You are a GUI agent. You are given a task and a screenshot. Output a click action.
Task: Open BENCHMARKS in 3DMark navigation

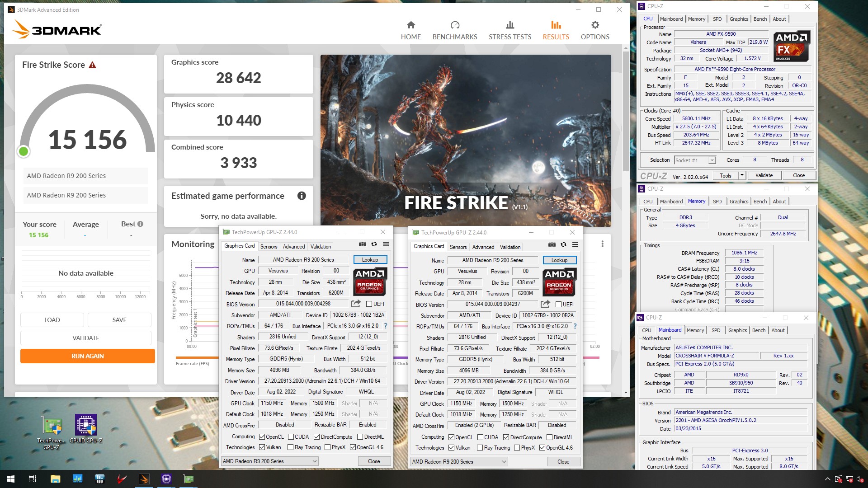(455, 31)
